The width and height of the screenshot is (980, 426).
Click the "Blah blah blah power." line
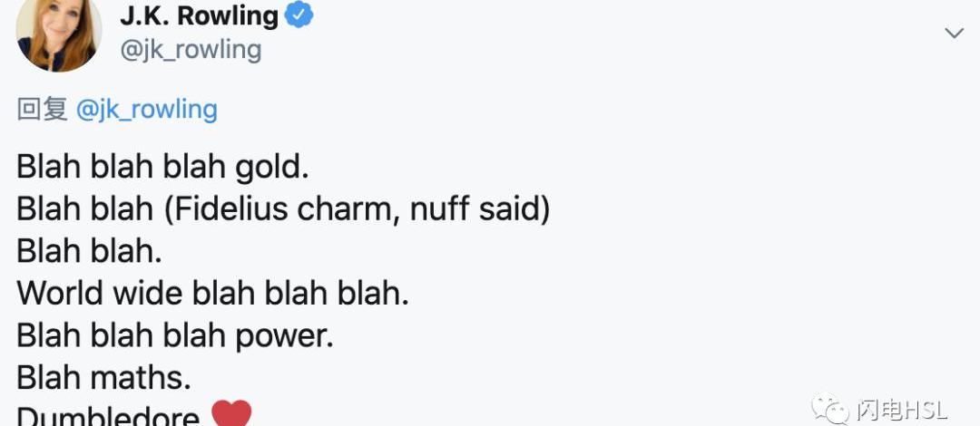click(175, 335)
